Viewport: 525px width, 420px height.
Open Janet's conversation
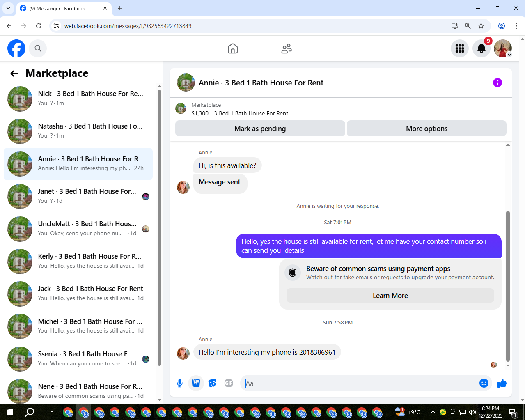pos(78,196)
